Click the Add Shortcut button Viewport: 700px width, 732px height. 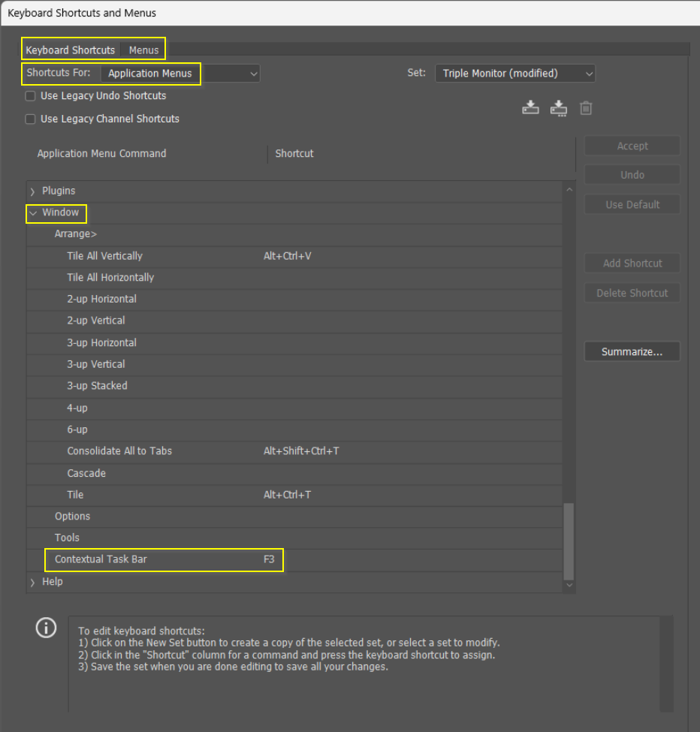[632, 263]
